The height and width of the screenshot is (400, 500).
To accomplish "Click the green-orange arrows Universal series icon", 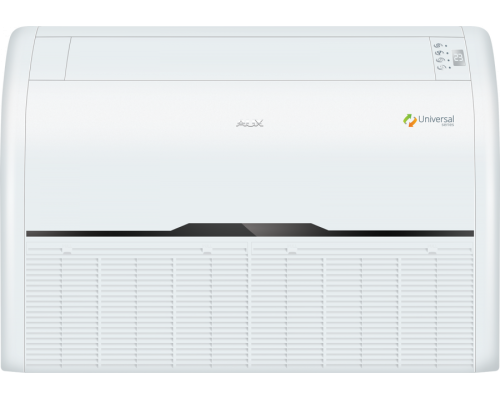I will 410,120.
